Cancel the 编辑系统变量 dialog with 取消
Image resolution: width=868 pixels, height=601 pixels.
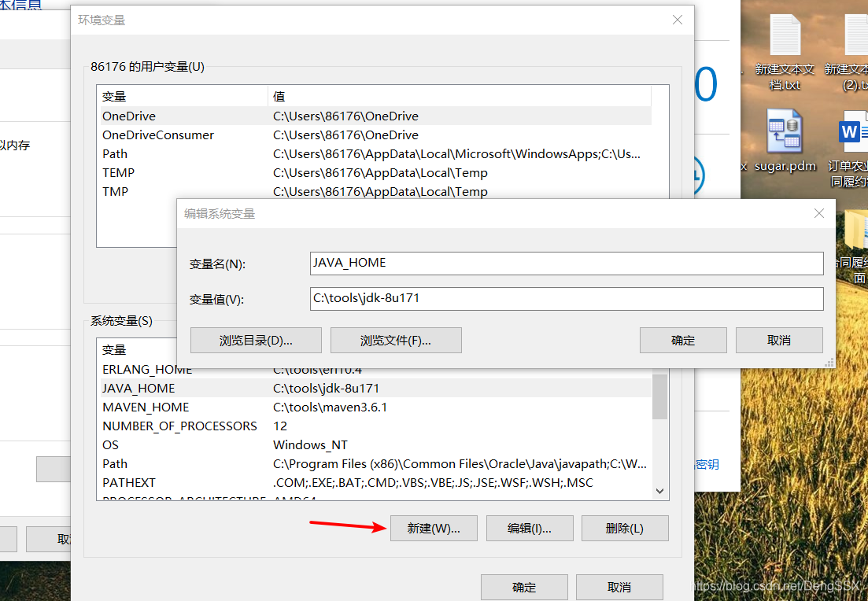click(779, 341)
